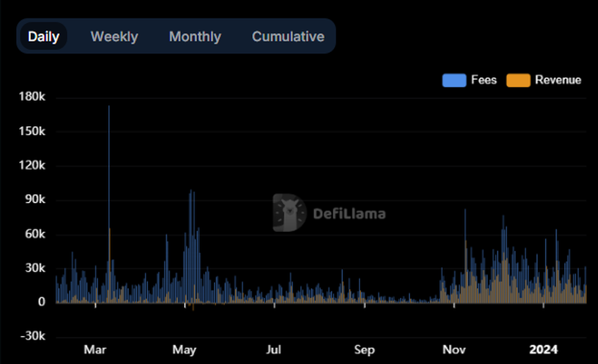Click the 180k y-axis label
Screen dimensions: 598x364
point(31,98)
